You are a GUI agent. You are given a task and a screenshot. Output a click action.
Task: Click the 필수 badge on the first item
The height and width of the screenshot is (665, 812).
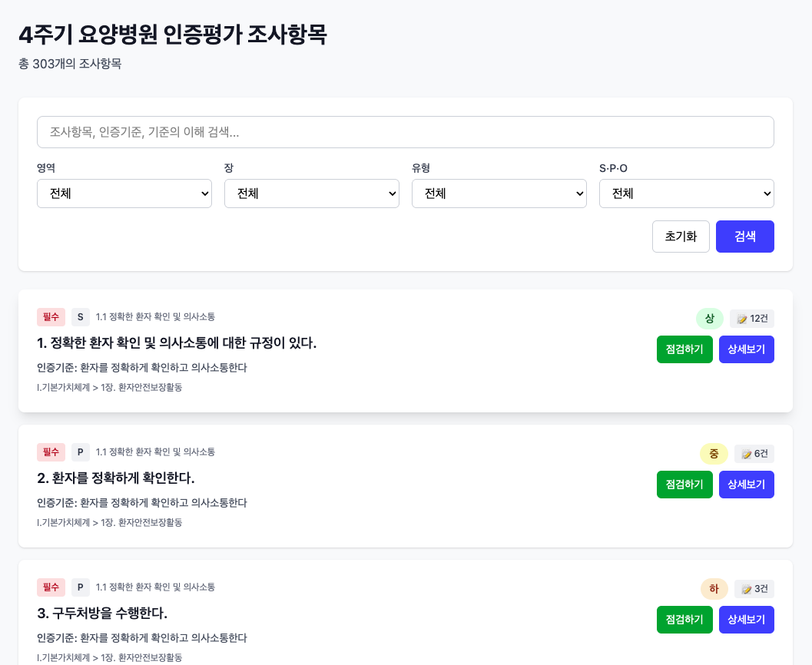coord(51,316)
